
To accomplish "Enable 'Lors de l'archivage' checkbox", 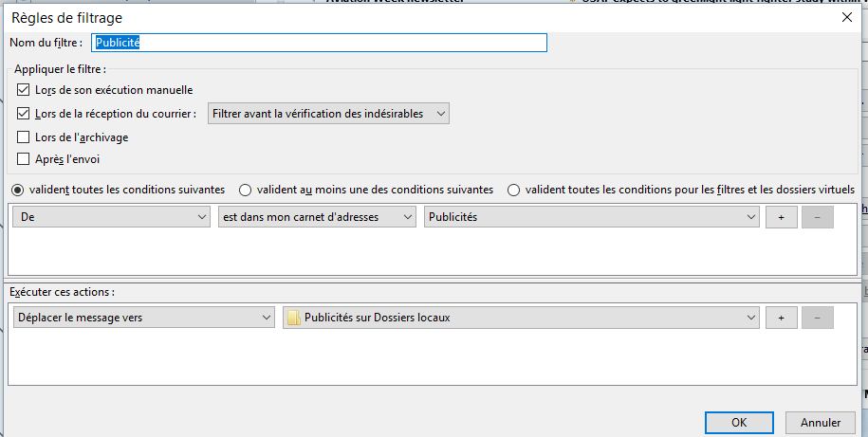I will pos(24,137).
